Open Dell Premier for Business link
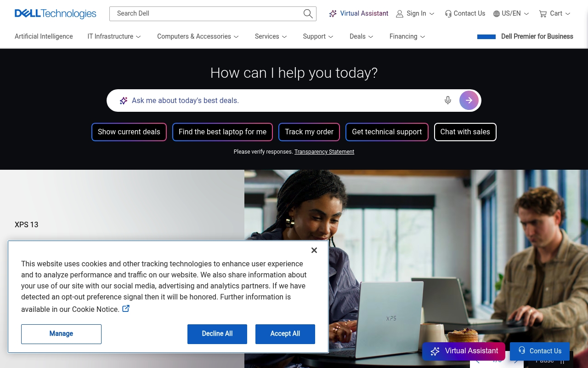 [537, 36]
